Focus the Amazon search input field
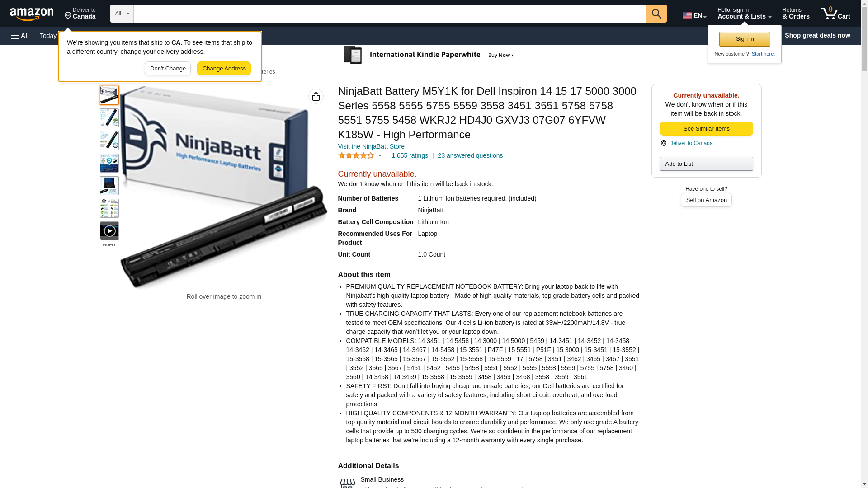This screenshot has width=868, height=488. click(390, 14)
